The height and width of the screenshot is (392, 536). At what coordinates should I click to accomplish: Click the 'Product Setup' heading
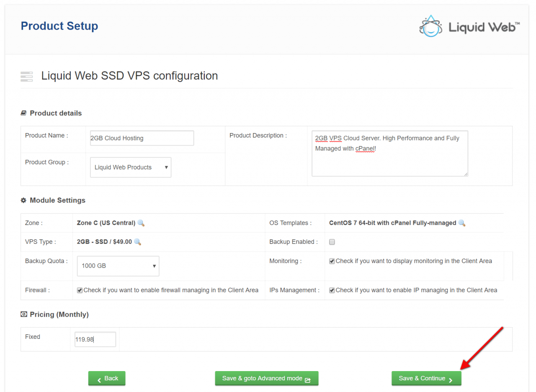pos(59,26)
